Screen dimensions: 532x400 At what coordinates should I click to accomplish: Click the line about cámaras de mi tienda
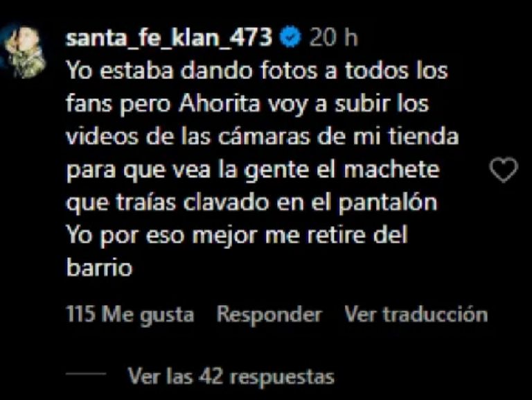[x=263, y=137]
